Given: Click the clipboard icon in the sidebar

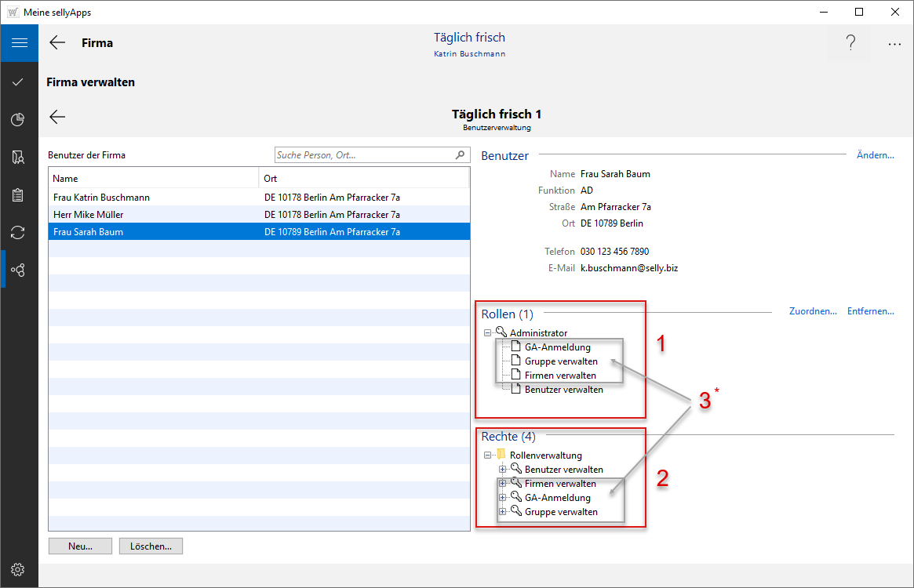Looking at the screenshot, I should coord(19,195).
